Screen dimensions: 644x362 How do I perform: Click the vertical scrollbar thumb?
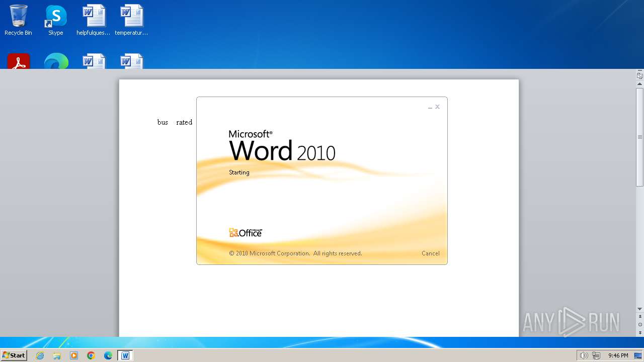point(640,137)
